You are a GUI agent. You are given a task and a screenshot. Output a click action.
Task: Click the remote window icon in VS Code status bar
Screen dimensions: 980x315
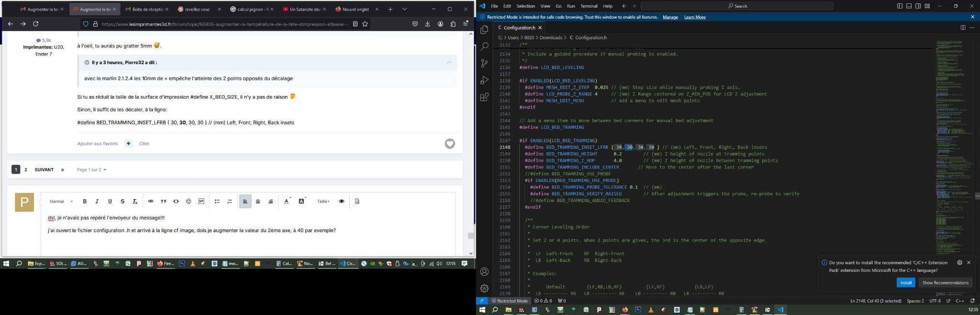(482, 301)
